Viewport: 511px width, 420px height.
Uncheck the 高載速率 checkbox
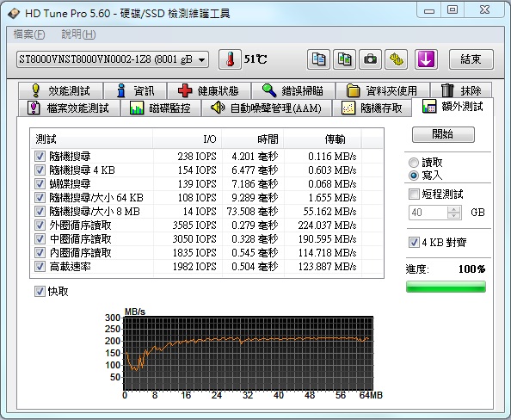(x=40, y=267)
